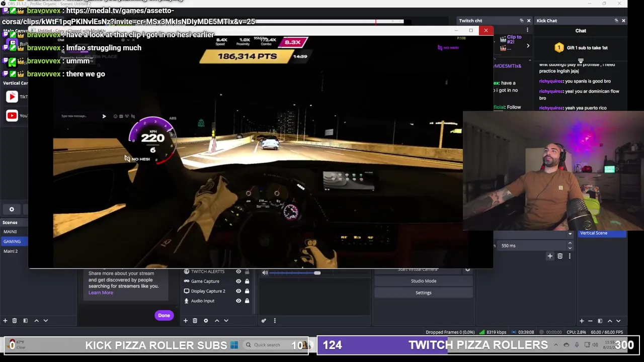Image resolution: width=644 pixels, height=362 pixels.
Task: Move vertical scene down
Action: coord(618,321)
